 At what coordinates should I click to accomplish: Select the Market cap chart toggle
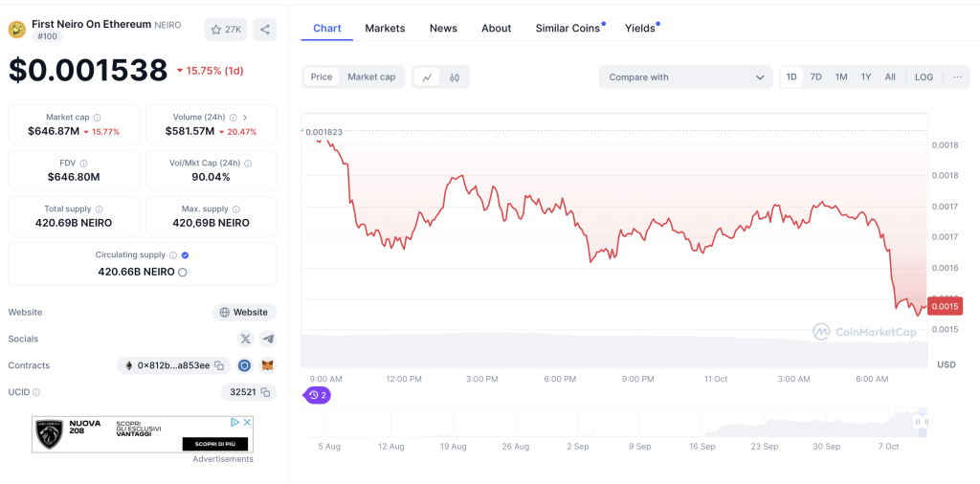point(371,77)
